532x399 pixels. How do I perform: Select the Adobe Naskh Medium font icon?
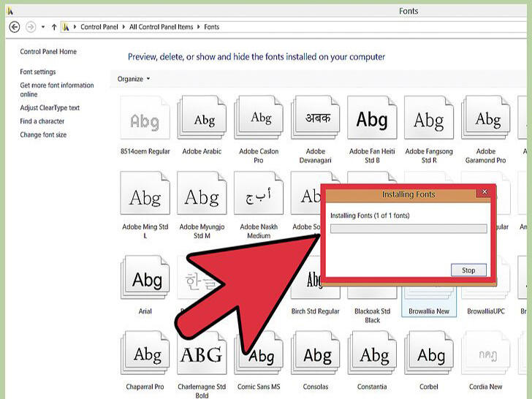[x=259, y=194]
